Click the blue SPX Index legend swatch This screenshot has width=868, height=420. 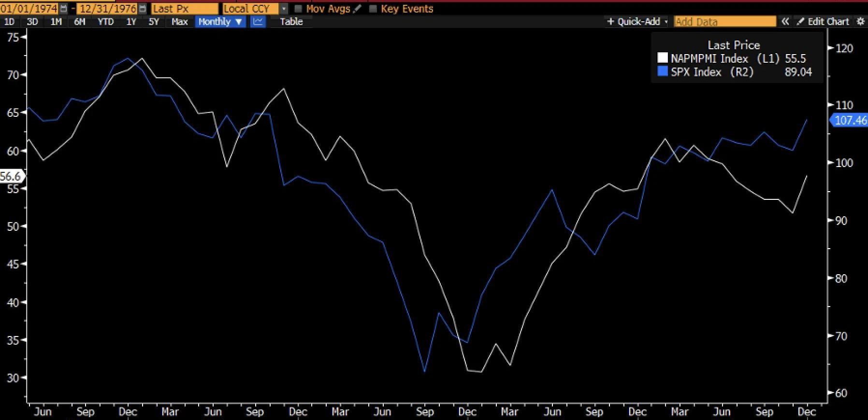[x=662, y=72]
